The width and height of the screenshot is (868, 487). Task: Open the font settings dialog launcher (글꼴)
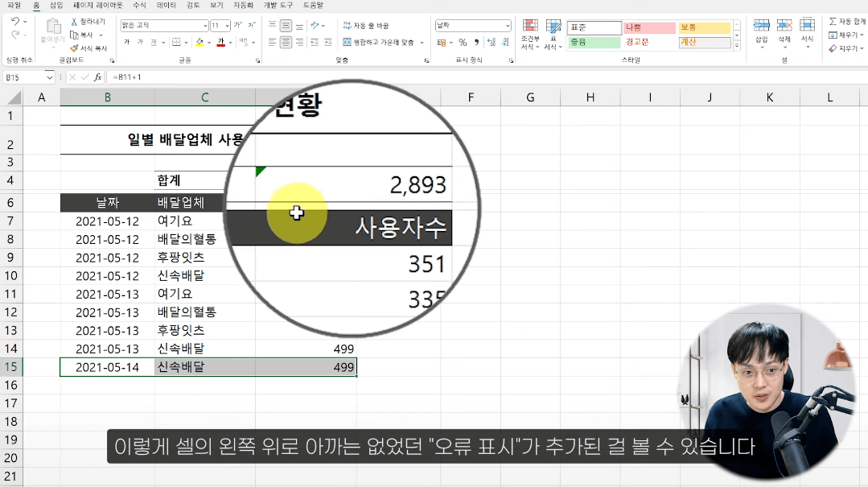coord(258,60)
